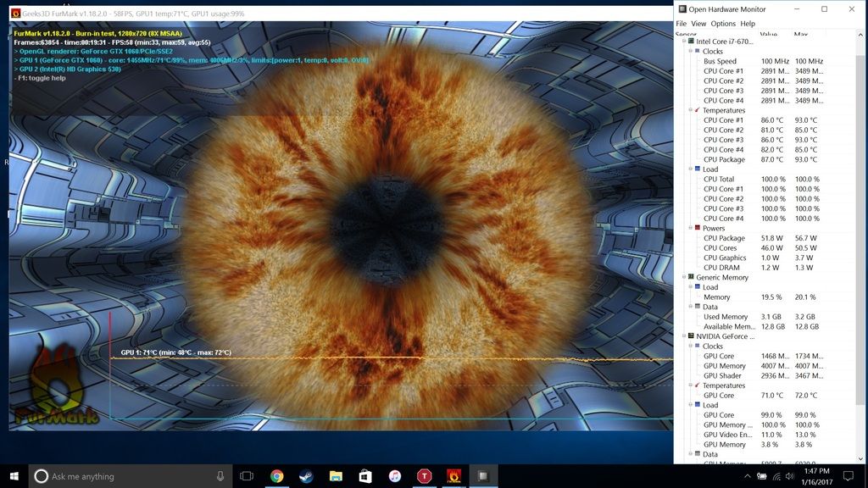
Task: Select the CPU Graphics power row
Action: click(765, 258)
